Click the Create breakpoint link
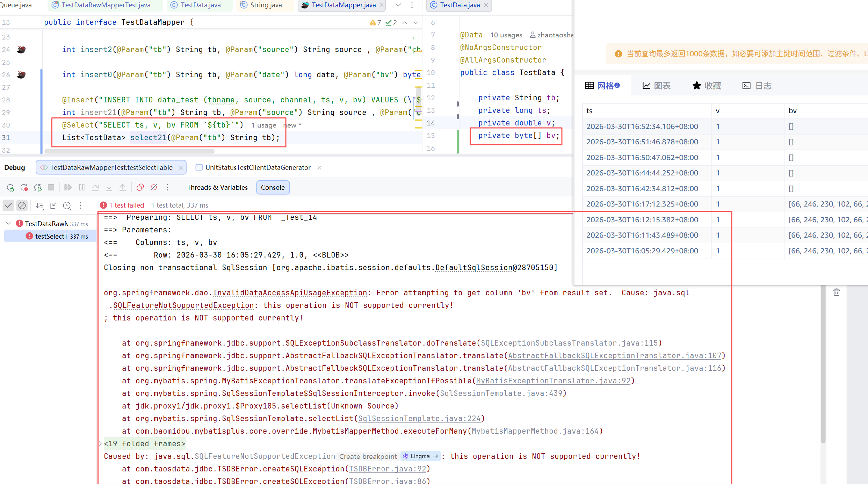Viewport: 868px width, 484px height. point(368,456)
